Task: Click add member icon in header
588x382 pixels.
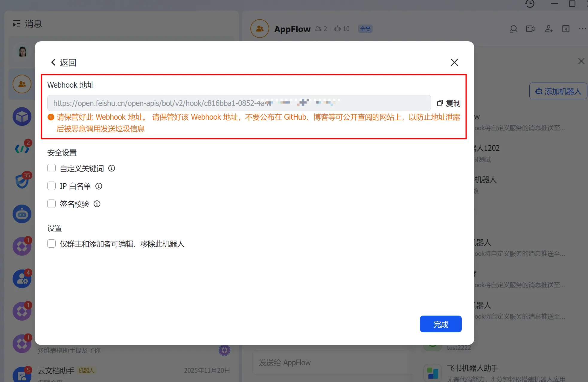Action: pyautogui.click(x=549, y=29)
